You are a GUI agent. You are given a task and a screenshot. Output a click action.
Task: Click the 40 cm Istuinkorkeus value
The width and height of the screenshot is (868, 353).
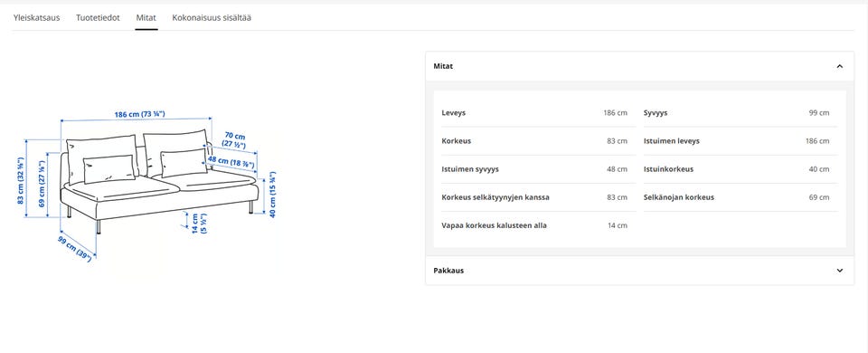(819, 169)
